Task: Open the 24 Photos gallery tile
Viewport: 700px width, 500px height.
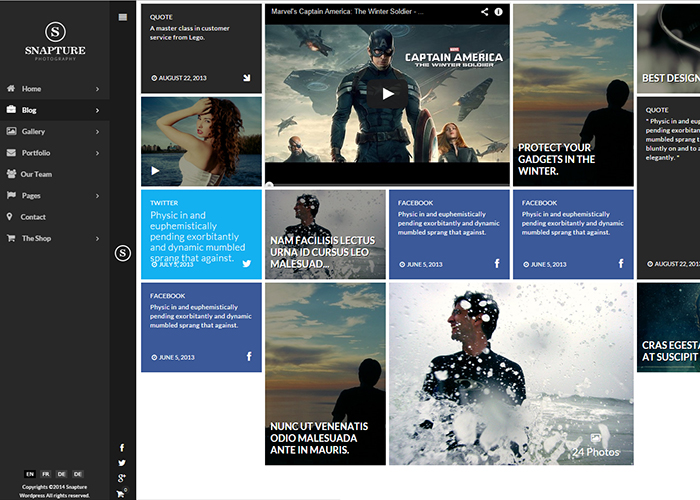Action: 511,374
